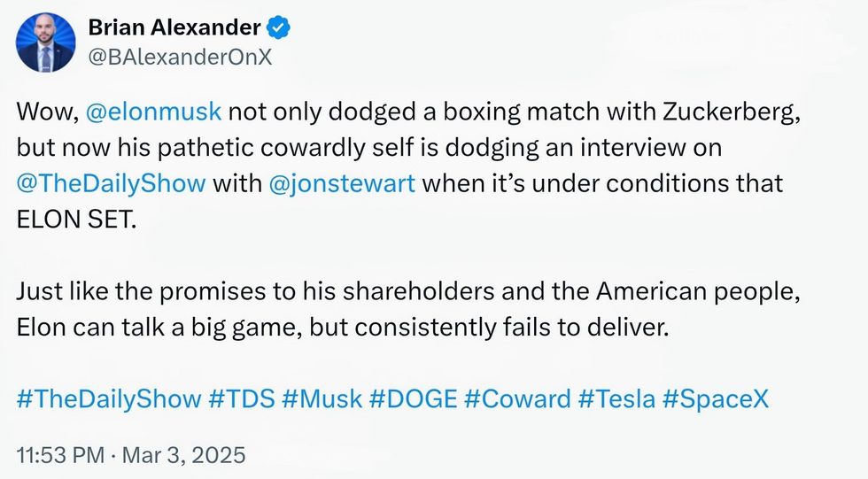This screenshot has height=479, width=868.
Task: Click the @jonstewart mention
Action: (341, 184)
